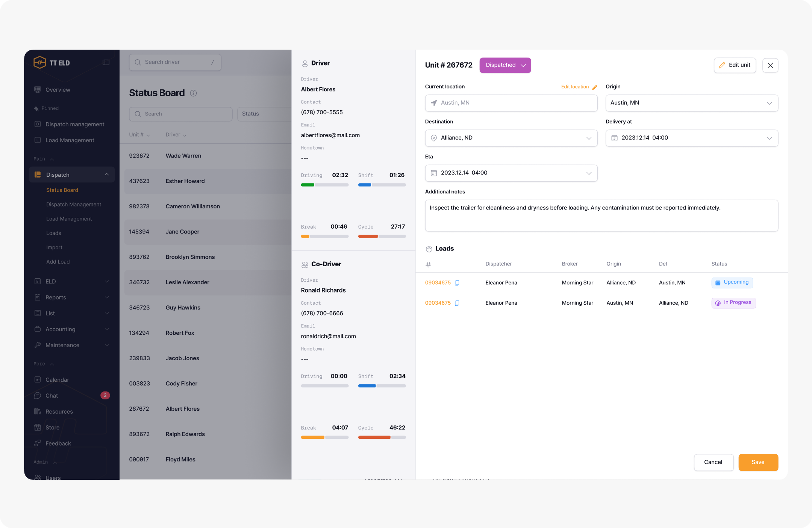Copy load number of In Progress load
The height and width of the screenshot is (528, 812).
[x=457, y=303]
